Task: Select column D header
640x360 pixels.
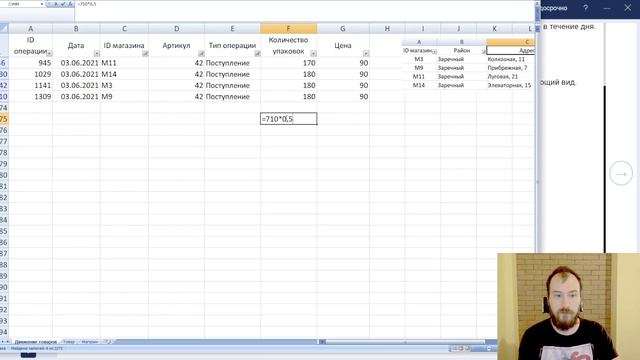Action: click(176, 29)
